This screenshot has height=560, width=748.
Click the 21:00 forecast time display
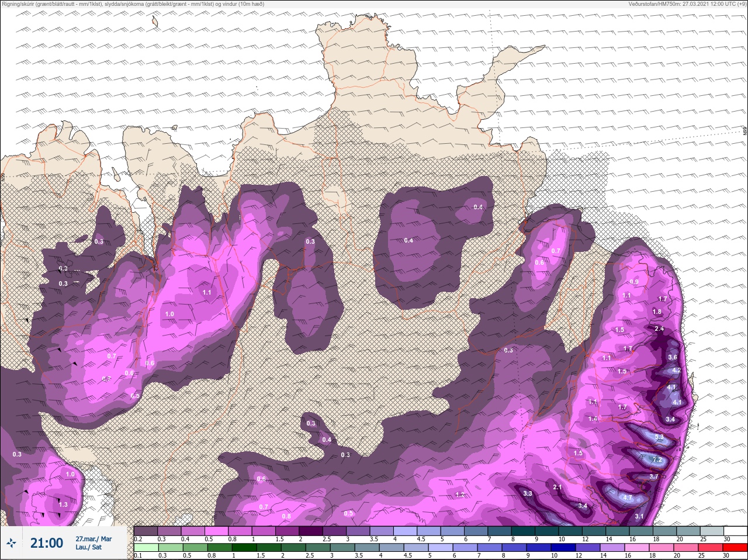tap(47, 543)
